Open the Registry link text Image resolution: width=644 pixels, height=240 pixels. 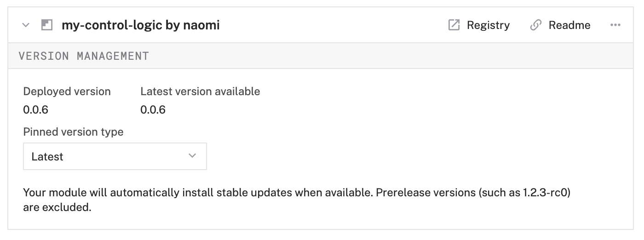(x=488, y=25)
